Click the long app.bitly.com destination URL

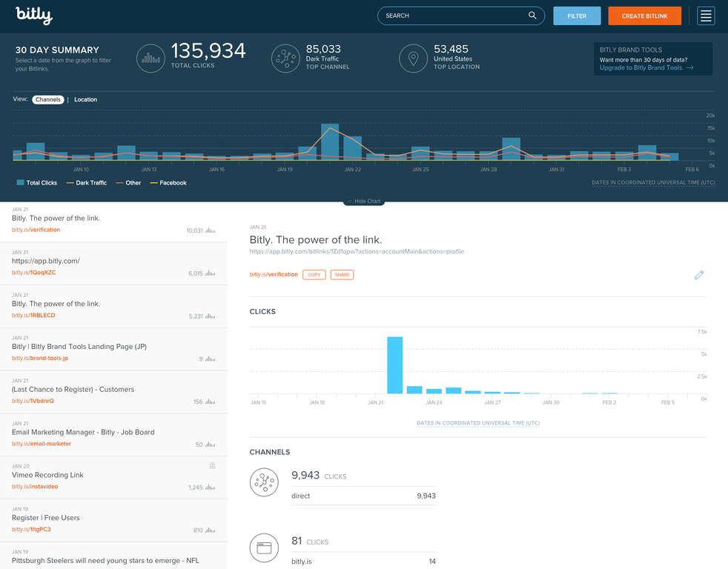click(357, 252)
